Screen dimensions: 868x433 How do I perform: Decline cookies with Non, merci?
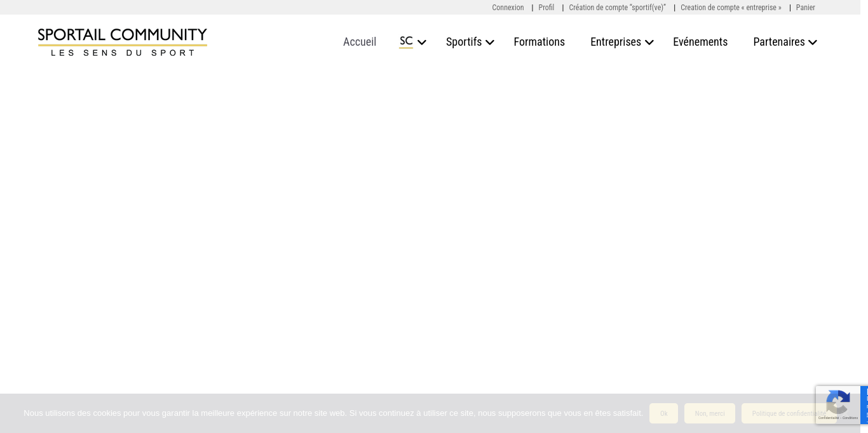(x=709, y=413)
